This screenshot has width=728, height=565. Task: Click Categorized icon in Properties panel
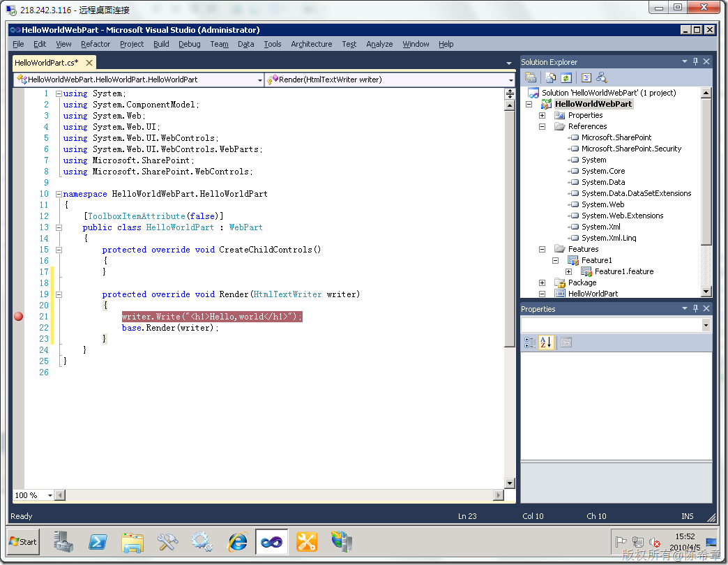coord(530,342)
